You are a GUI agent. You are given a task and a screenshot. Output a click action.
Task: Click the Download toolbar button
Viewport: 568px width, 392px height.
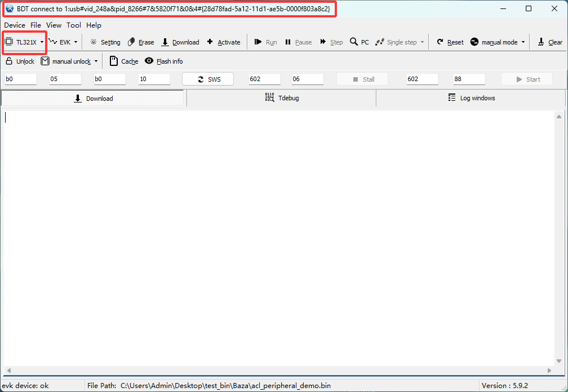[x=180, y=42]
